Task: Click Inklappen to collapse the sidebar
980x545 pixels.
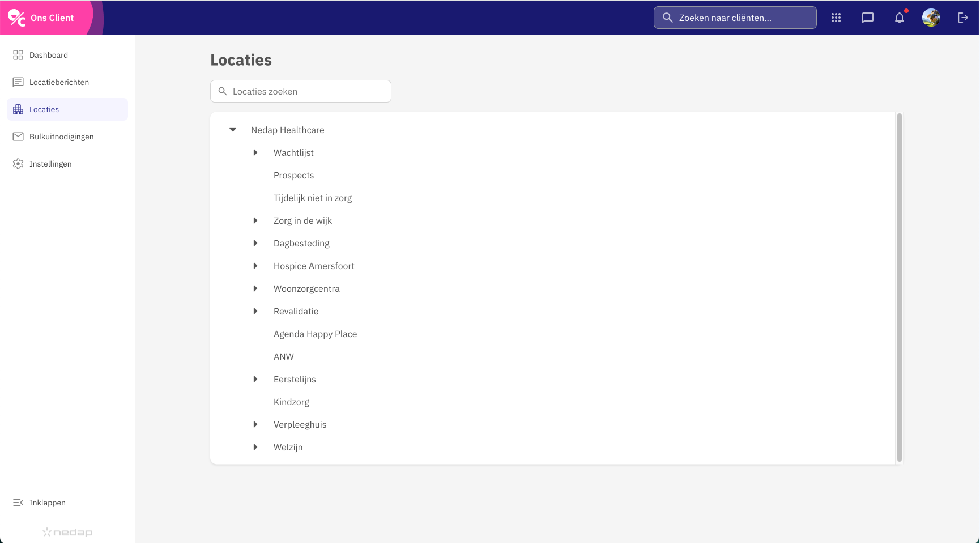Action: 67,503
